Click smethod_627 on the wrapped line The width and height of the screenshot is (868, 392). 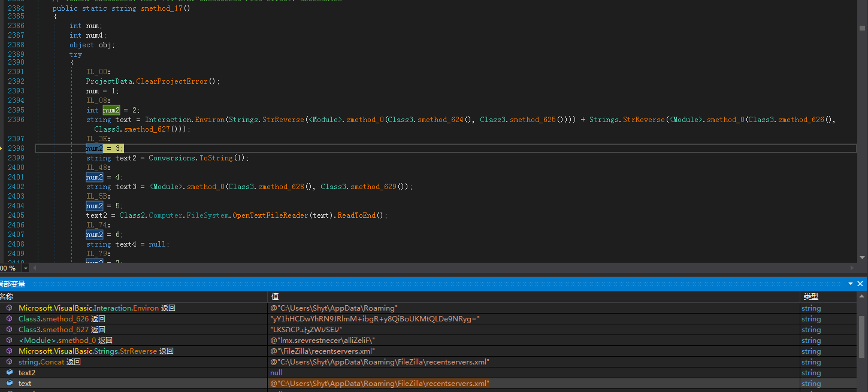point(147,129)
